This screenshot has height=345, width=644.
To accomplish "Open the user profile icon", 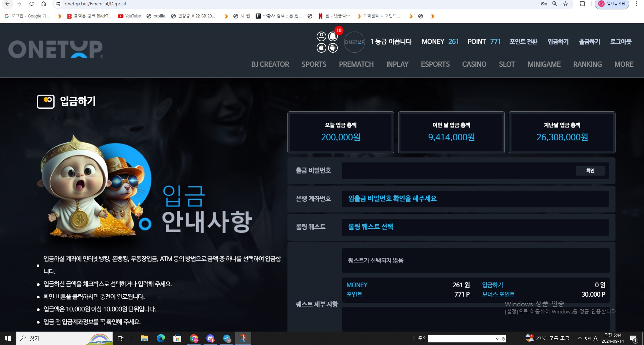I will click(321, 36).
